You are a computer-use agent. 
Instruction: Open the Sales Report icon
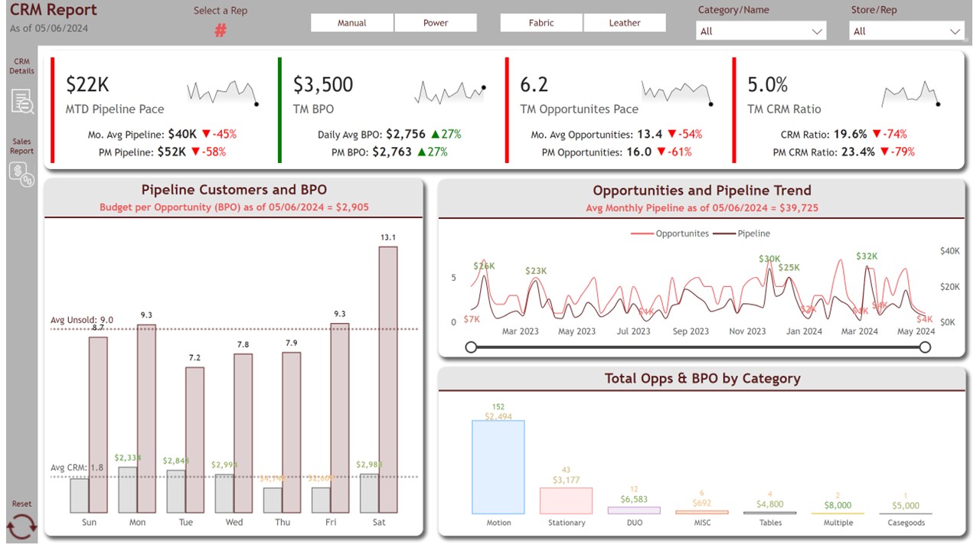click(22, 174)
